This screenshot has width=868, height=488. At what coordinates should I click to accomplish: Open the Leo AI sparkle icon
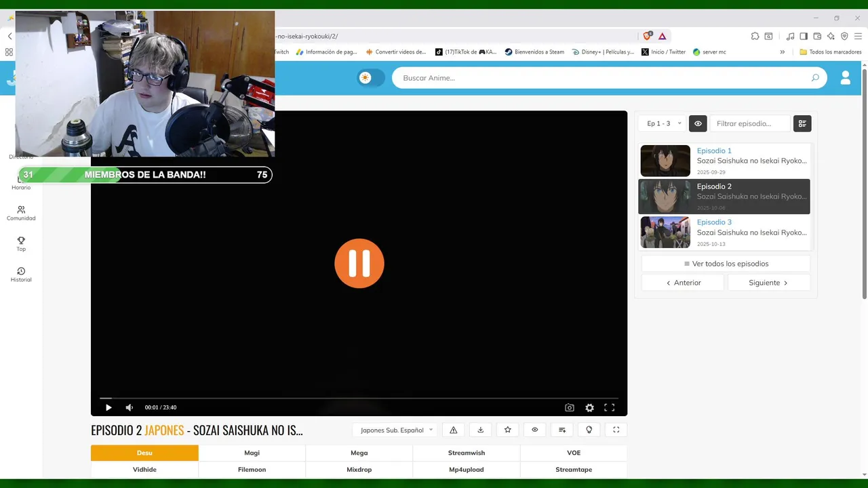click(831, 36)
